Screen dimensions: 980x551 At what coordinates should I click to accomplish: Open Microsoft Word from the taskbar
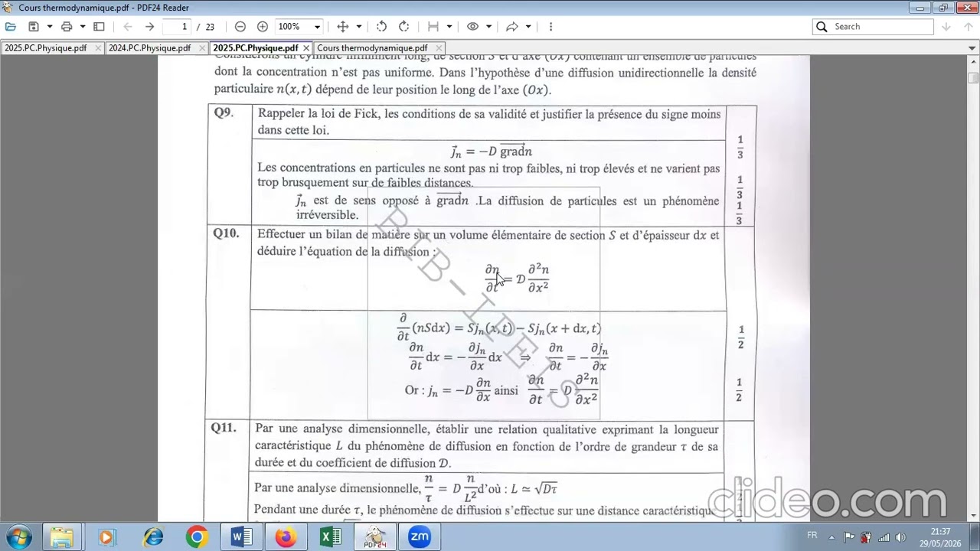coord(241,537)
